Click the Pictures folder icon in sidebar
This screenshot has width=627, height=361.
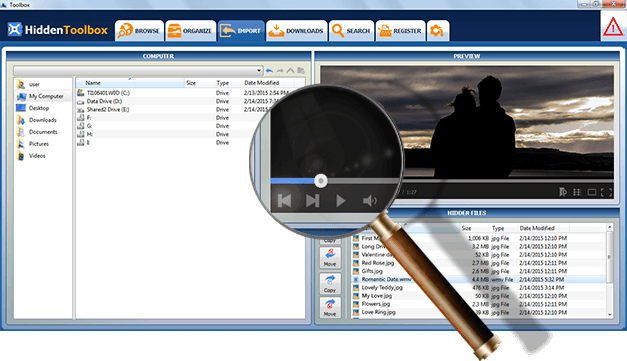[21, 144]
